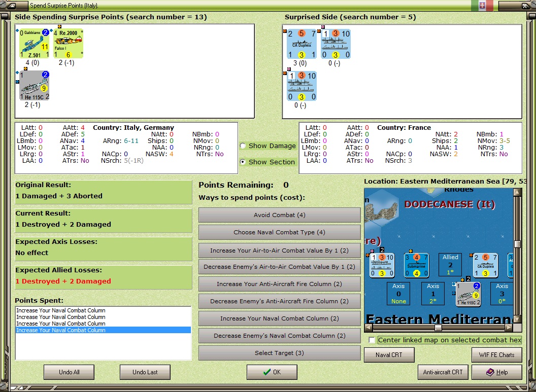Click the Italian flag icon in the title bar
Screen dimensions: 536x392
tap(482, 5)
